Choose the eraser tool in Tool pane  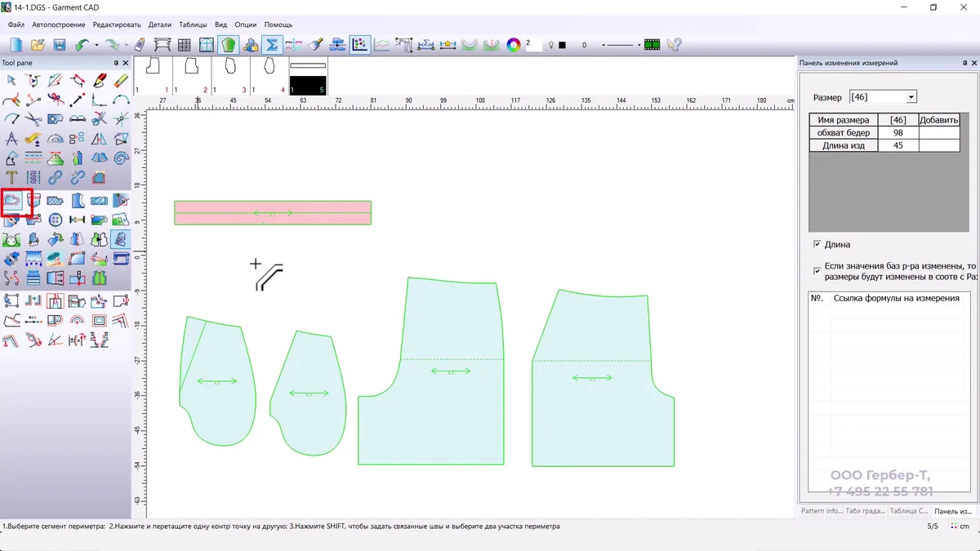[x=121, y=80]
